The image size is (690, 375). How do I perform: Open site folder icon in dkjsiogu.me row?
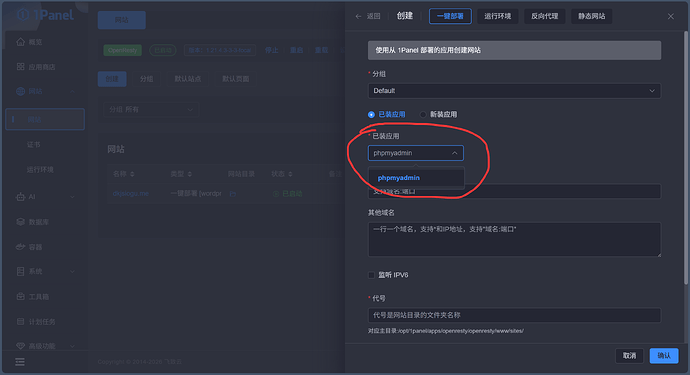click(x=232, y=194)
